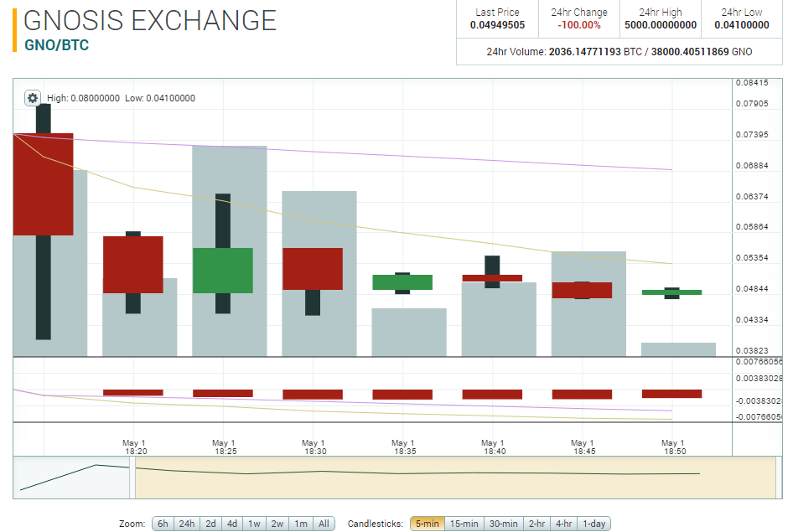
Task: Click the MACD bar at 18:40
Action: tap(492, 394)
